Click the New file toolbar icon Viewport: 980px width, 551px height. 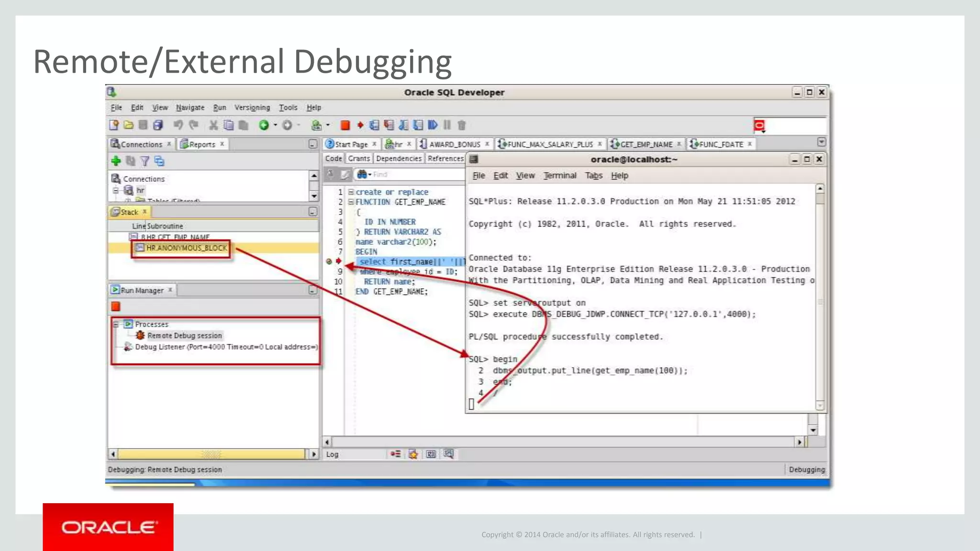(x=114, y=125)
